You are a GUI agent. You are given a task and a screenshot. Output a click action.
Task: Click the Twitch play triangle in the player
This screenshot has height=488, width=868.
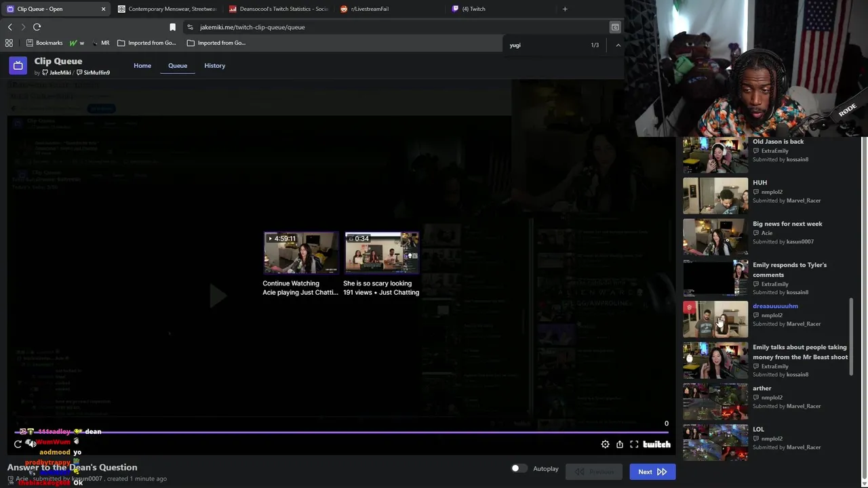tap(217, 296)
